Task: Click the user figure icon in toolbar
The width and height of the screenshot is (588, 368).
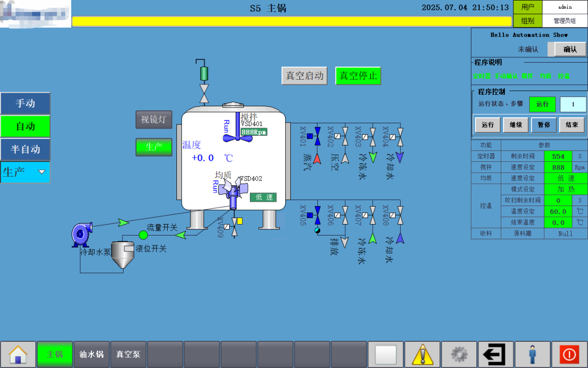Action: (532, 354)
